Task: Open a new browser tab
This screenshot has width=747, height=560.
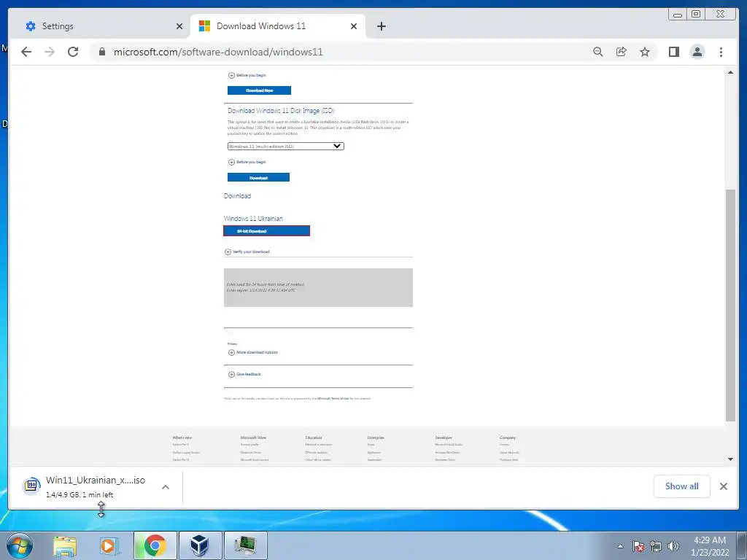Action: [381, 26]
